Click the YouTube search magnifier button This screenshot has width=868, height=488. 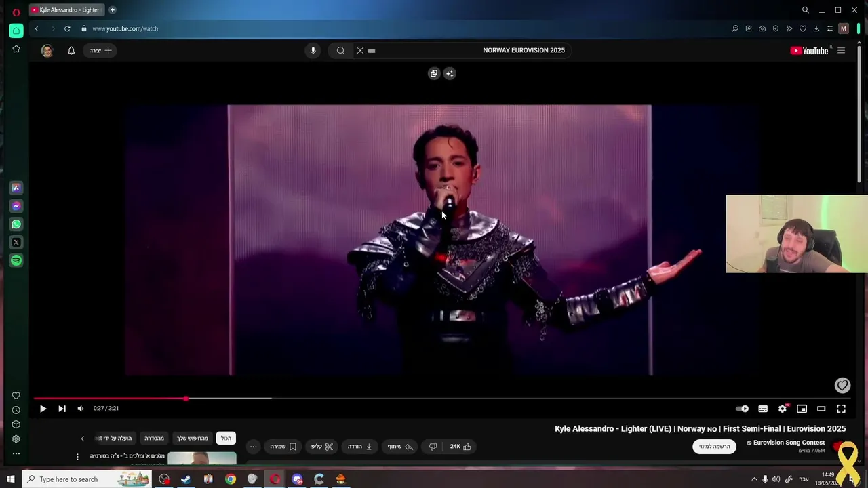click(x=340, y=50)
